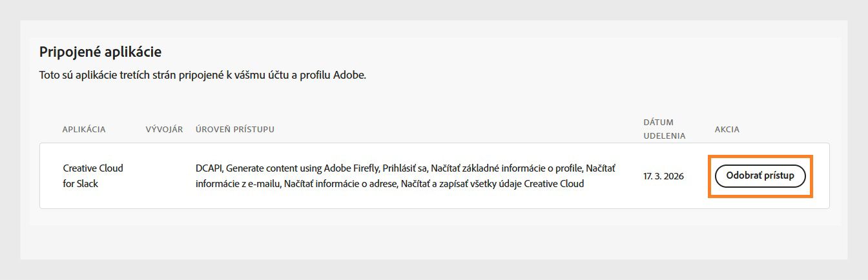Select the ÚROVEŇ PRÍSTUPU column header
The image size is (868, 280).
(234, 130)
